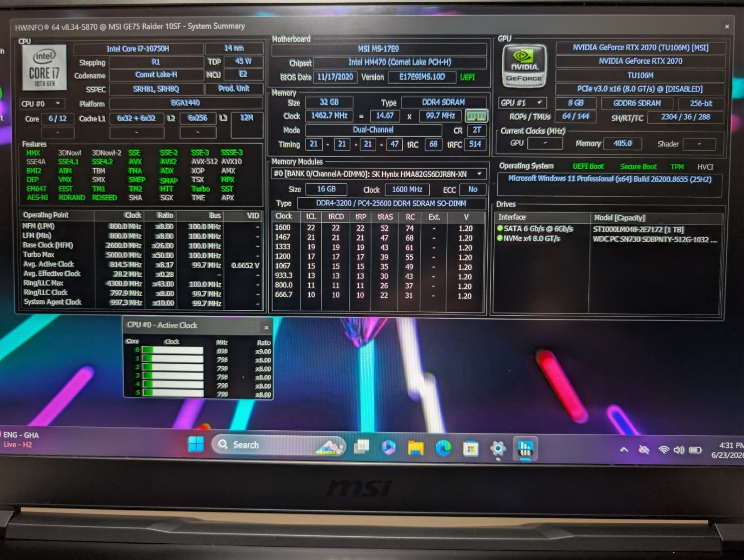Click the memory module chip icon
744x560 pixels.
pos(476,116)
